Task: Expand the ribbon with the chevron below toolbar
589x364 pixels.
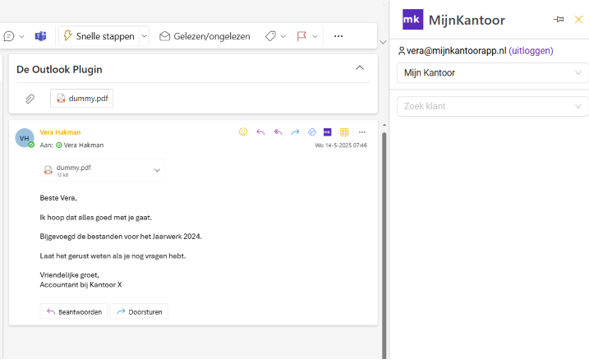Action: [383, 42]
